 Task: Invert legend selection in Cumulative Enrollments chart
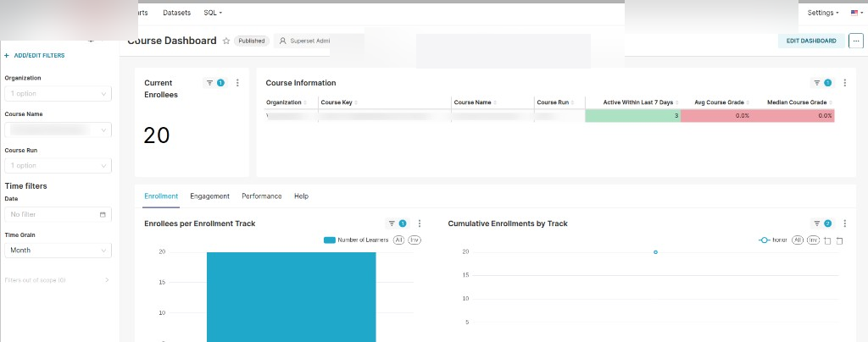tap(813, 240)
